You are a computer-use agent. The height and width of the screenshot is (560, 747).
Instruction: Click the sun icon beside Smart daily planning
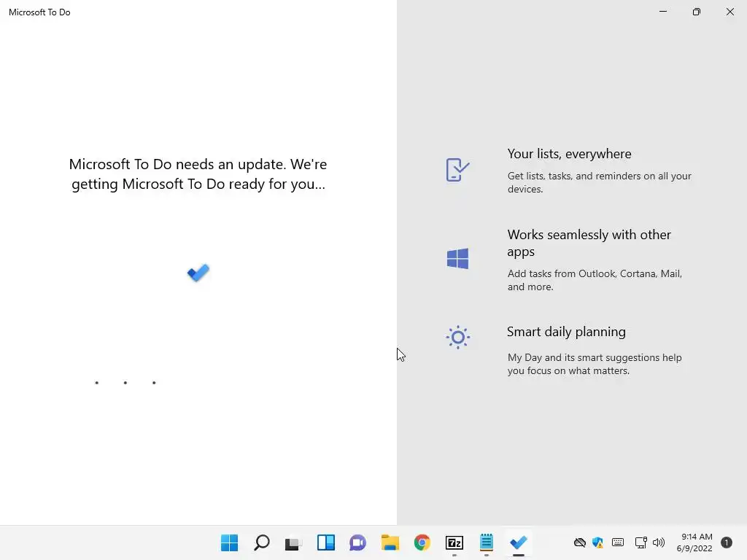click(458, 337)
